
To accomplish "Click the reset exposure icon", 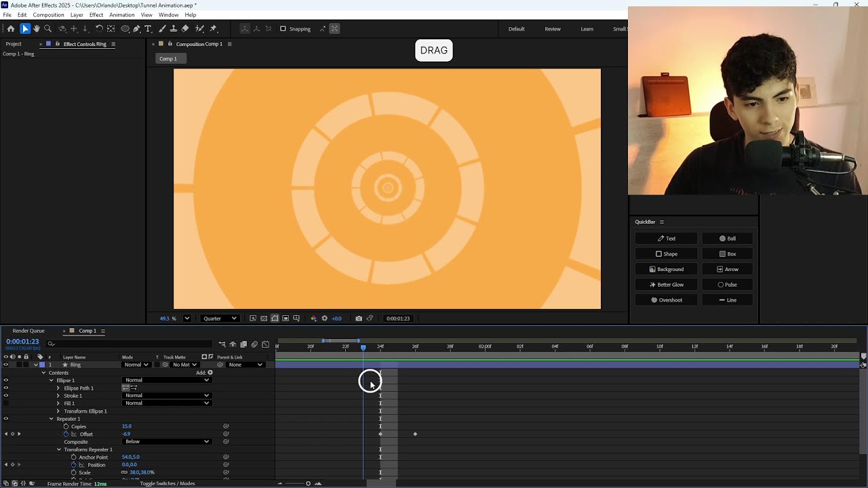I will [x=324, y=319].
